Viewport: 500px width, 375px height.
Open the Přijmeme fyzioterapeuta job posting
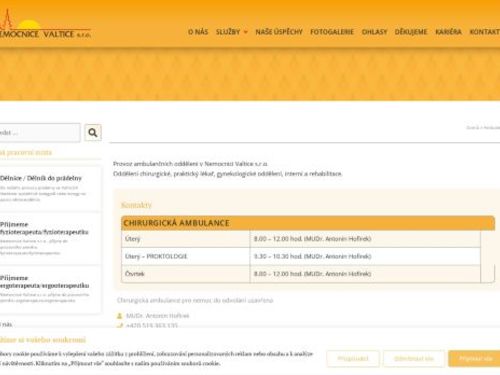[x=44, y=228]
